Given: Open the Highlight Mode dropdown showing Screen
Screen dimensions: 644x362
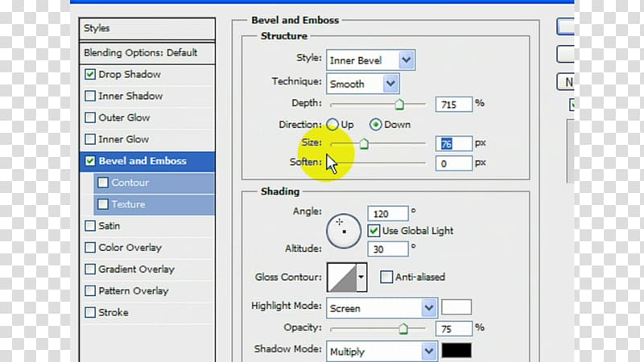Looking at the screenshot, I should pos(382,308).
